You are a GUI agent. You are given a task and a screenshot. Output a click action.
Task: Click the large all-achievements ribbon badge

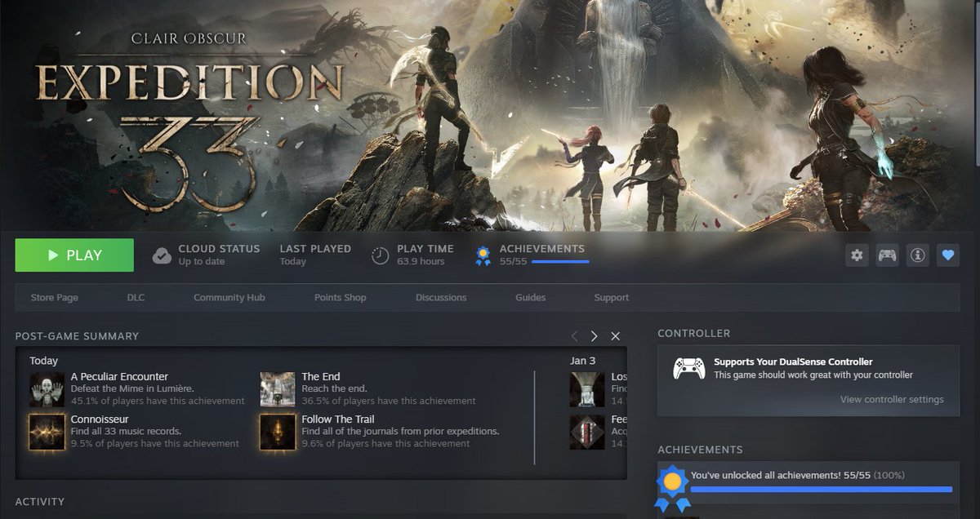coord(671,487)
